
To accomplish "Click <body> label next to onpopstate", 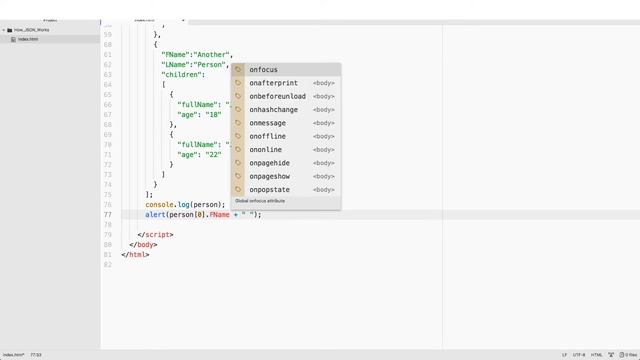I will tap(324, 189).
